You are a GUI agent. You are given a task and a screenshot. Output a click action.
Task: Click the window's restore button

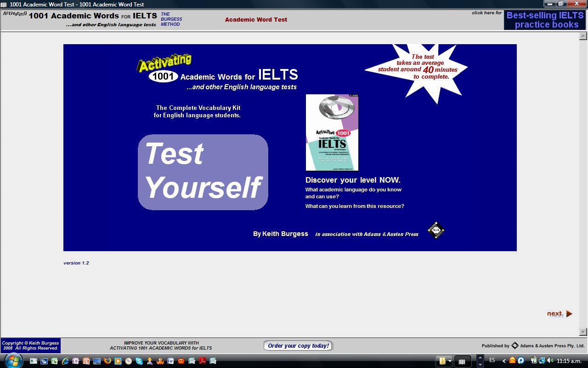pyautogui.click(x=560, y=3)
